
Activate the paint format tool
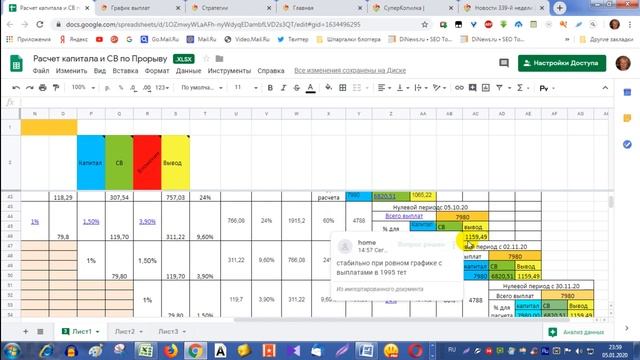[x=56, y=88]
